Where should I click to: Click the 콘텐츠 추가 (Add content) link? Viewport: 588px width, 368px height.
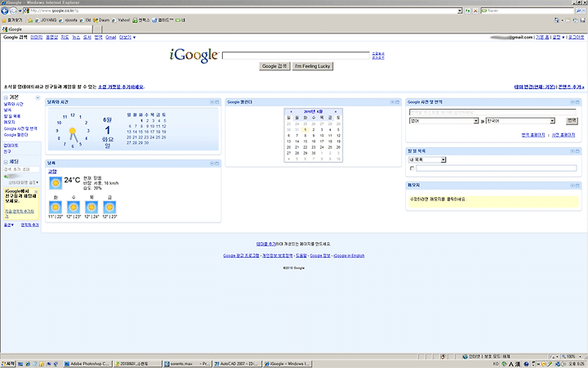[571, 87]
